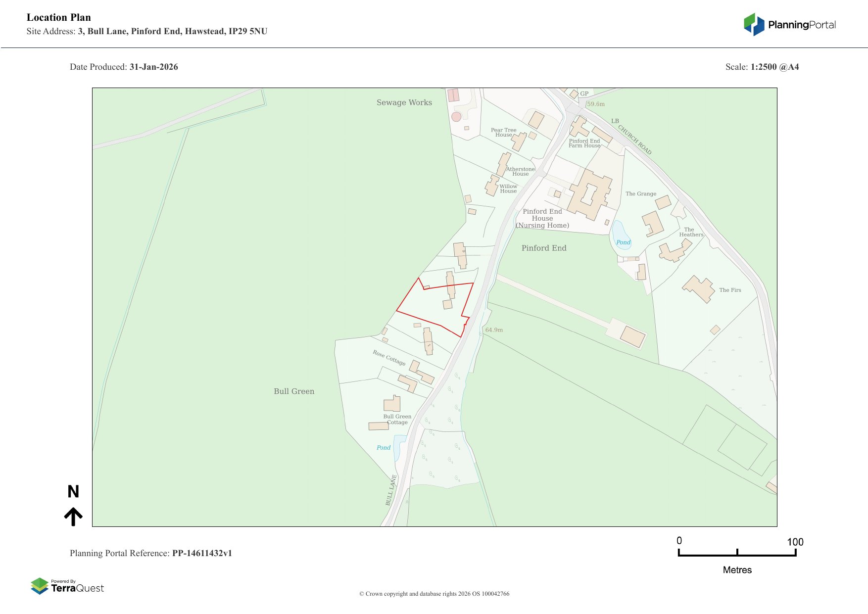The image size is (868, 614).
Task: Click the north arrow symbol
Action: 73,516
